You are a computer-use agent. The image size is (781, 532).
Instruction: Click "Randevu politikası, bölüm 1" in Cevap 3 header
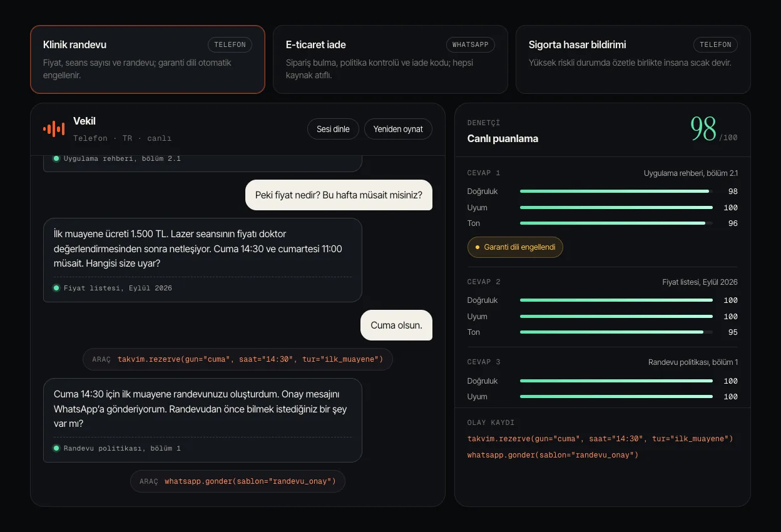point(693,362)
